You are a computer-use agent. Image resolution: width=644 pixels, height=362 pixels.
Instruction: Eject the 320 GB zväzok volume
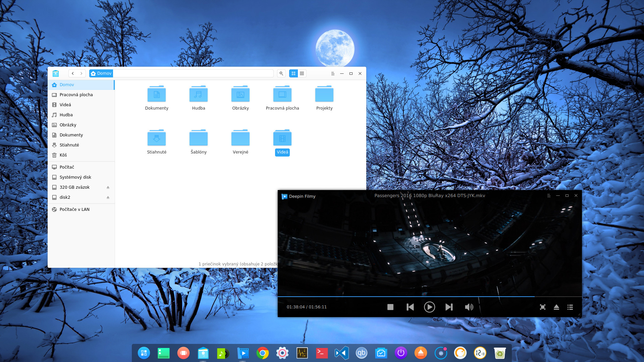[108, 187]
